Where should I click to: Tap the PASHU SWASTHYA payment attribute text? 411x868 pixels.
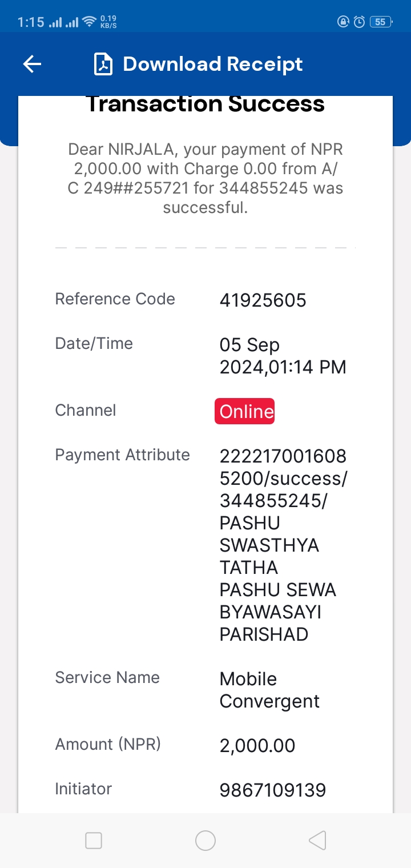[284, 545]
